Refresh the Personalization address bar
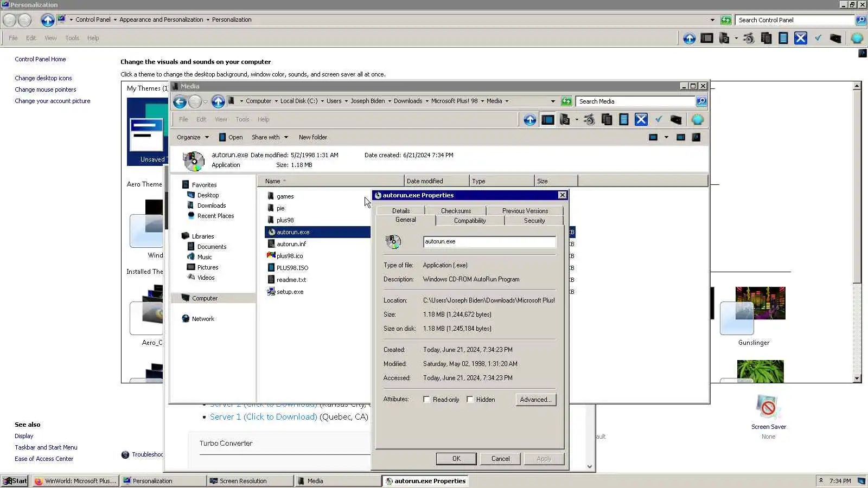The width and height of the screenshot is (868, 488). click(726, 20)
